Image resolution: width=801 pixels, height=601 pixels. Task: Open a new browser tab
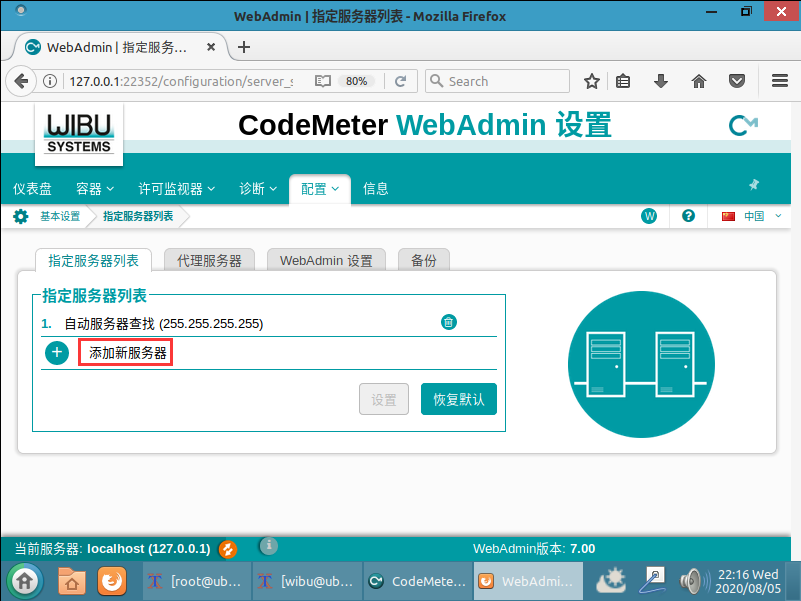tap(244, 47)
